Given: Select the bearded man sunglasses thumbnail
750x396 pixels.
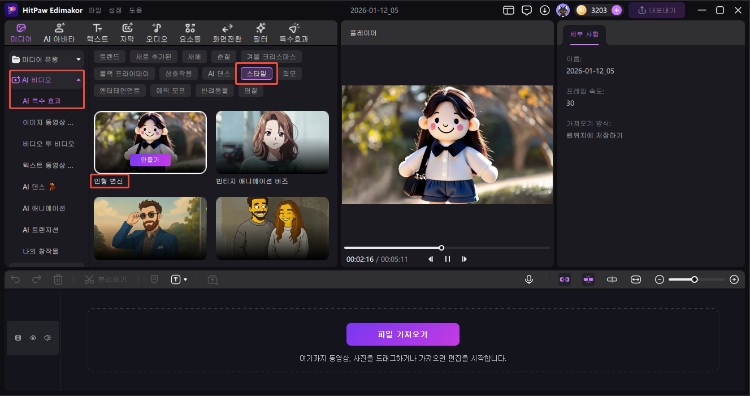Looking at the screenshot, I should point(150,228).
